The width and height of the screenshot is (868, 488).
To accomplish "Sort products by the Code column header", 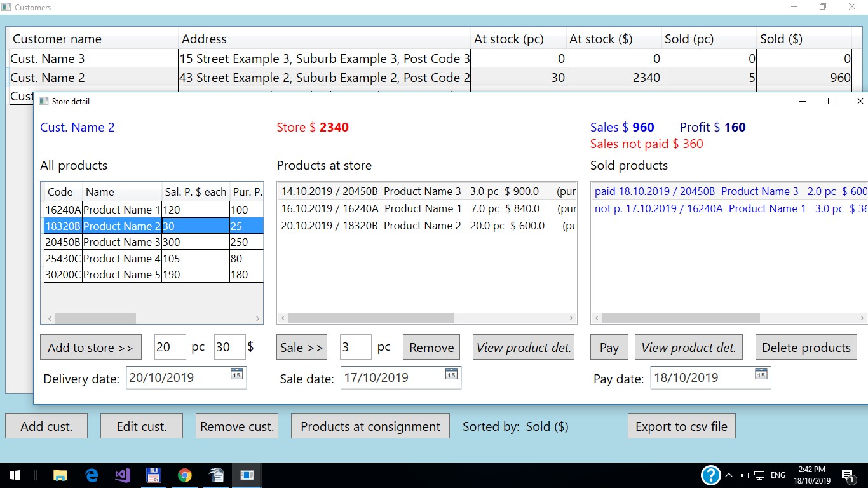I will [x=60, y=192].
